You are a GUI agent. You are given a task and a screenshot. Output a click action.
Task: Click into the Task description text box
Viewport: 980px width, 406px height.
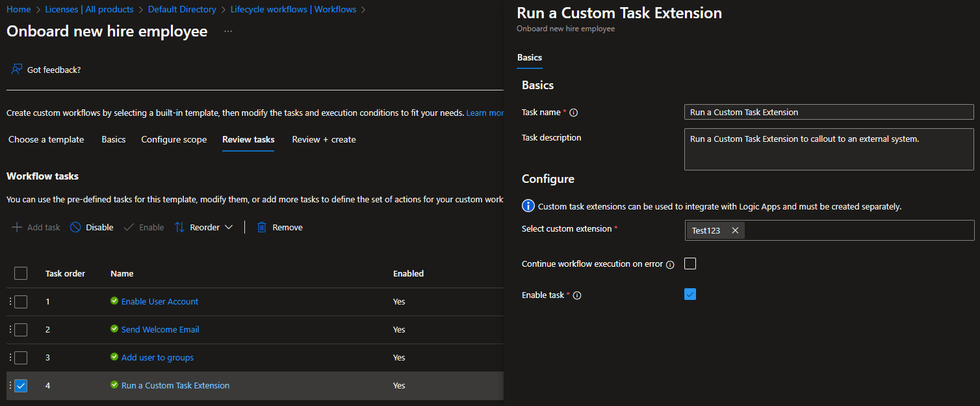pyautogui.click(x=829, y=150)
